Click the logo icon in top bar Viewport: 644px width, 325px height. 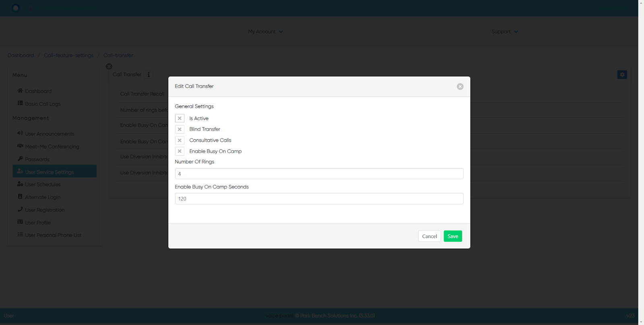[16, 8]
